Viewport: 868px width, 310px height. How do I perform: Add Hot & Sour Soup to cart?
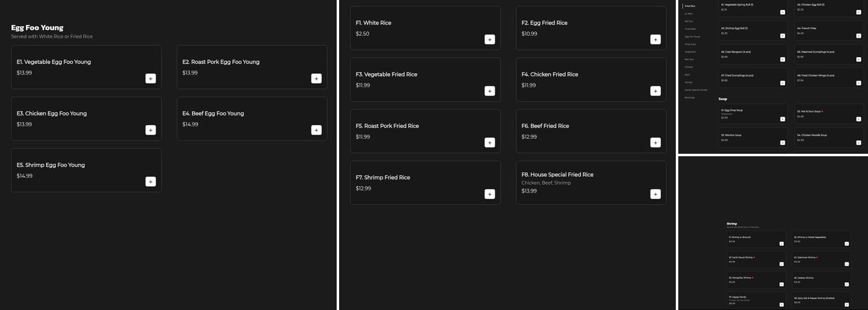coord(858,118)
